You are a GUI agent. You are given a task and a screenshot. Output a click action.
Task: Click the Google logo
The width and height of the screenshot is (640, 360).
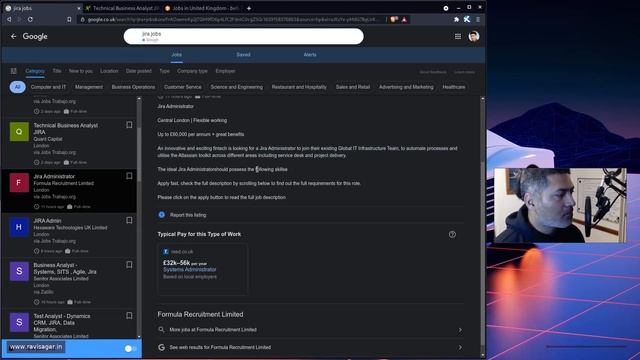pyautogui.click(x=35, y=36)
